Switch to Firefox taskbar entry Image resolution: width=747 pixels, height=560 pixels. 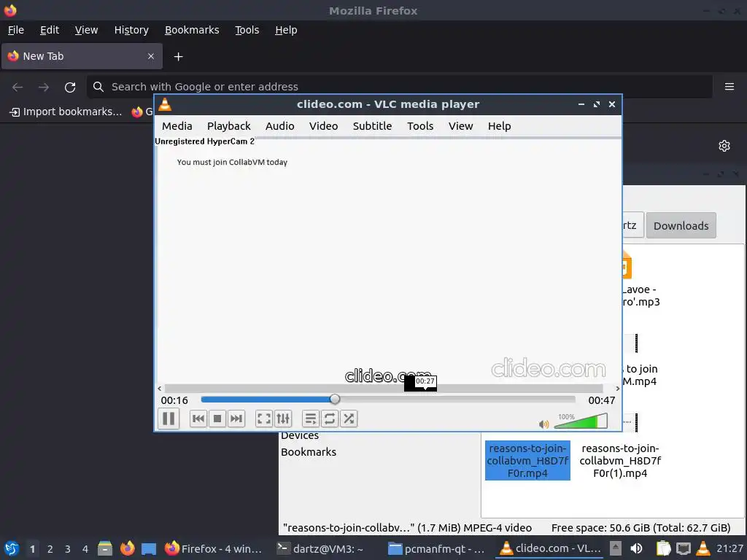point(214,548)
